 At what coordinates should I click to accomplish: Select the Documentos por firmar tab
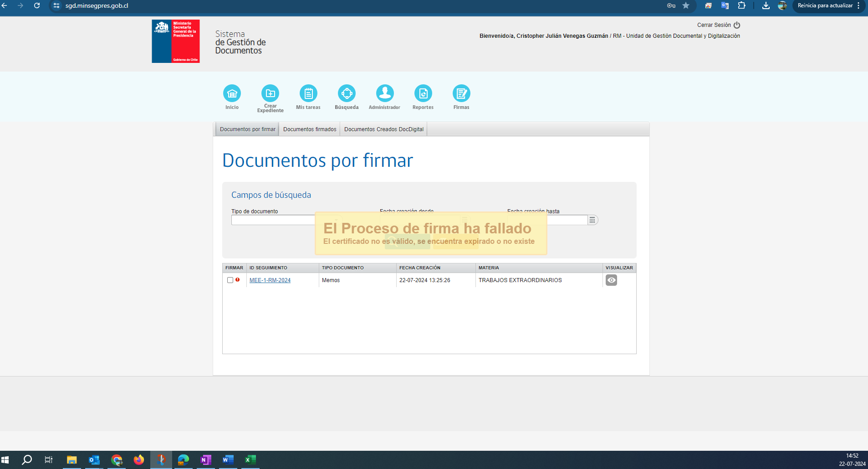247,129
